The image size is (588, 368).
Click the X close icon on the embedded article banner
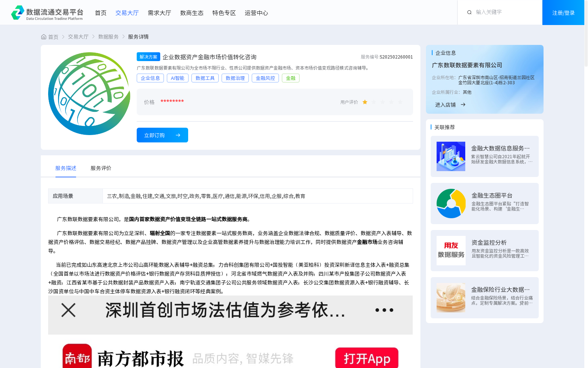click(x=68, y=310)
